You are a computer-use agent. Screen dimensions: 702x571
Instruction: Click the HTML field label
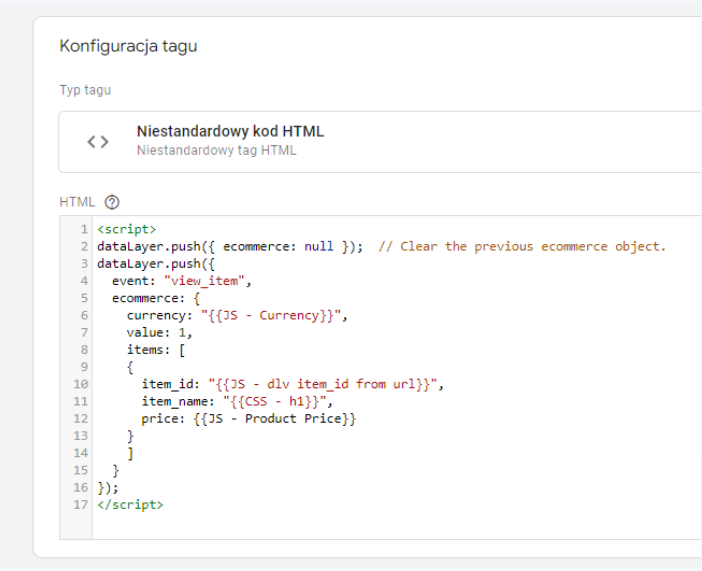[77, 202]
